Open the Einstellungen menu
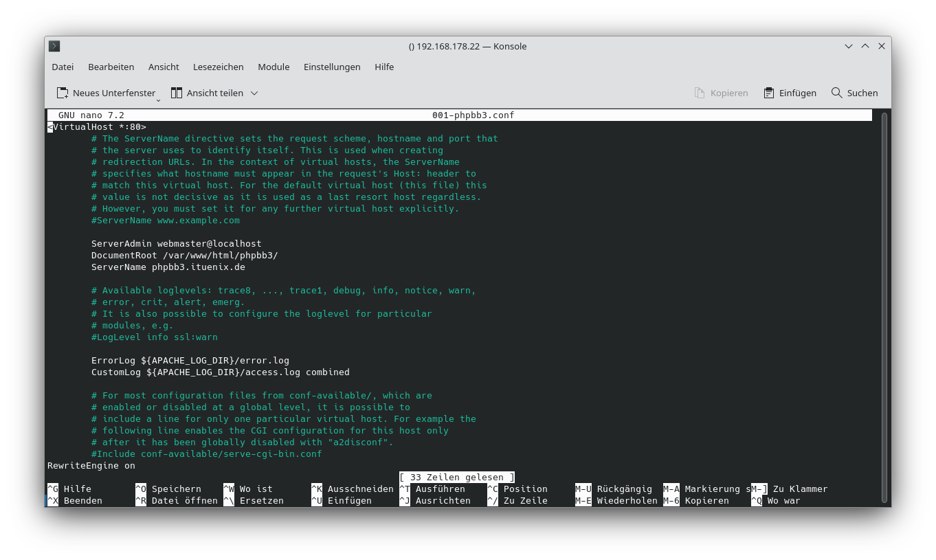The height and width of the screenshot is (560, 936). (x=332, y=67)
